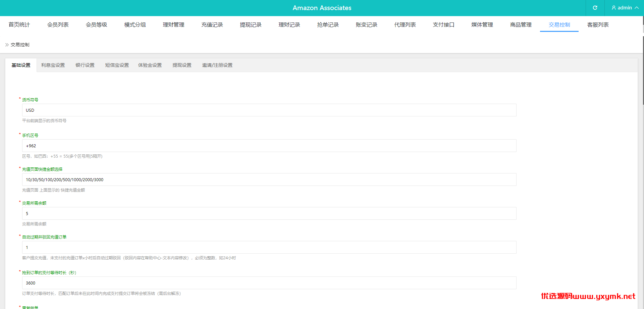Switch to 基础设置 tab

(x=21, y=65)
